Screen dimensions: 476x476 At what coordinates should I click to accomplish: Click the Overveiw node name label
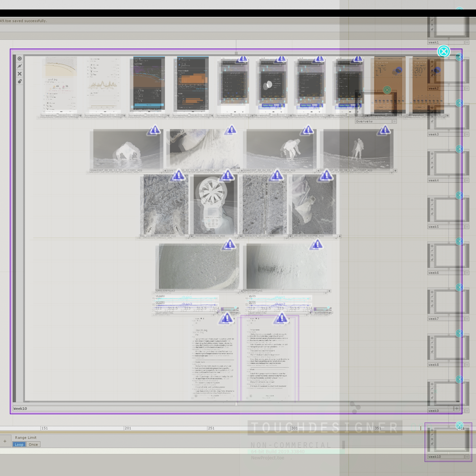tap(374, 121)
